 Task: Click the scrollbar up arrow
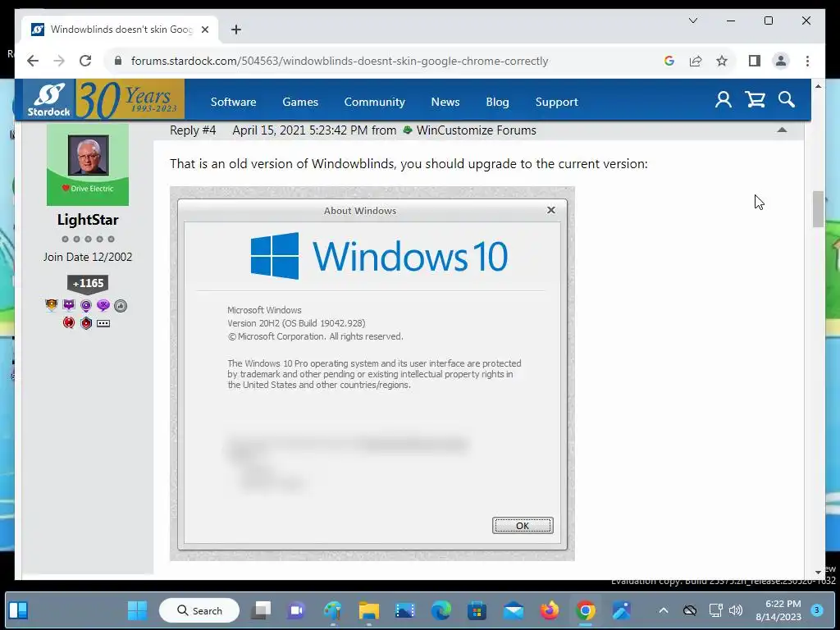[818, 85]
